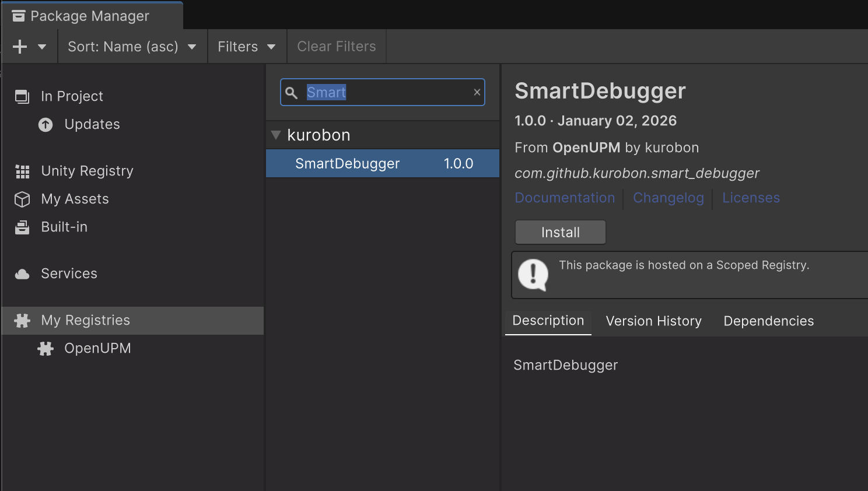Image resolution: width=868 pixels, height=491 pixels.
Task: Click the Built-in packages icon
Action: pyautogui.click(x=22, y=227)
